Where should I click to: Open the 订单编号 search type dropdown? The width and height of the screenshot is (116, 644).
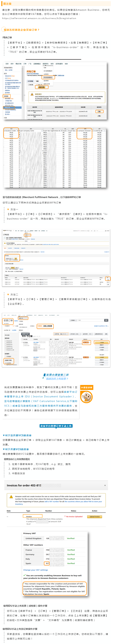73,320
